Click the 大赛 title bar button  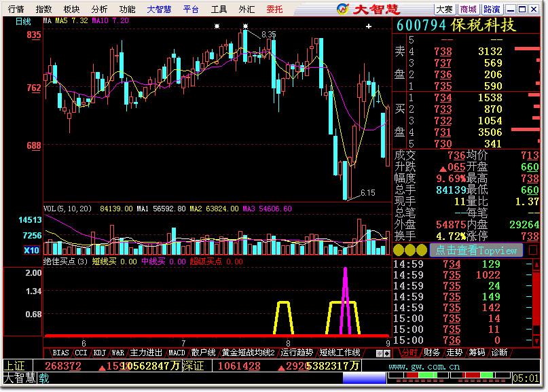tap(445, 10)
